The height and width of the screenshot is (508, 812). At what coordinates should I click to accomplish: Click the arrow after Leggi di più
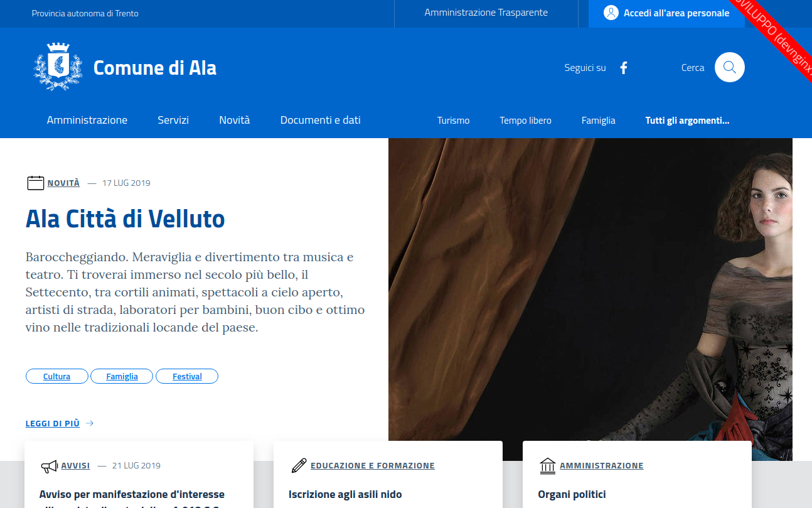90,423
